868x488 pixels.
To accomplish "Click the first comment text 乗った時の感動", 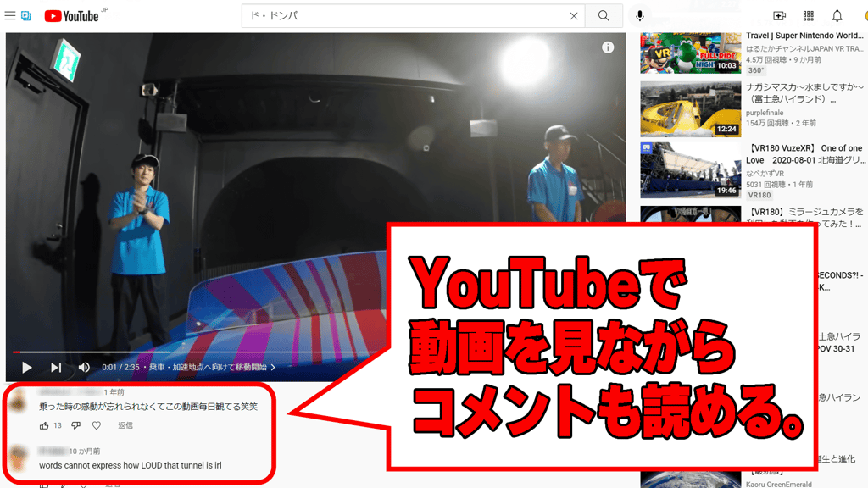I will [x=147, y=407].
